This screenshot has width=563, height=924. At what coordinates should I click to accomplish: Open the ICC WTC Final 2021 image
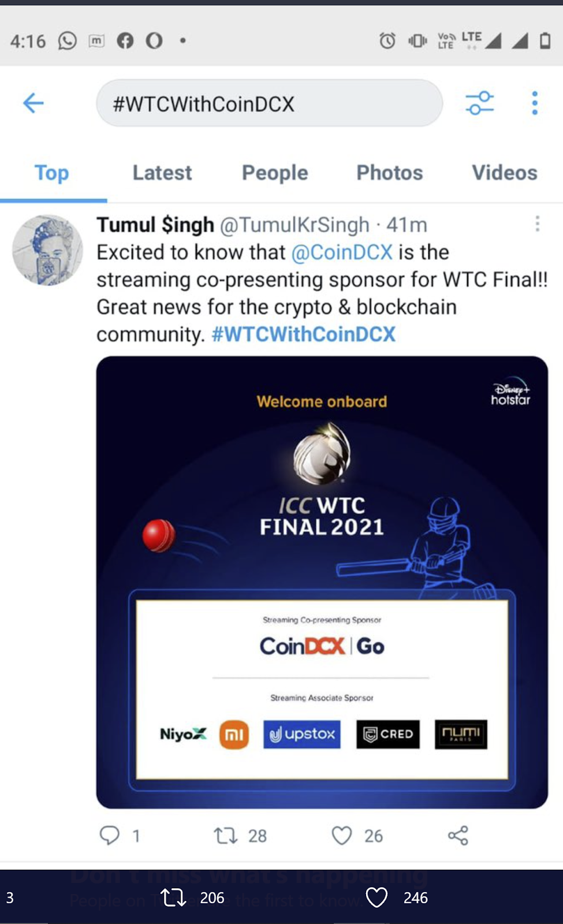(322, 582)
